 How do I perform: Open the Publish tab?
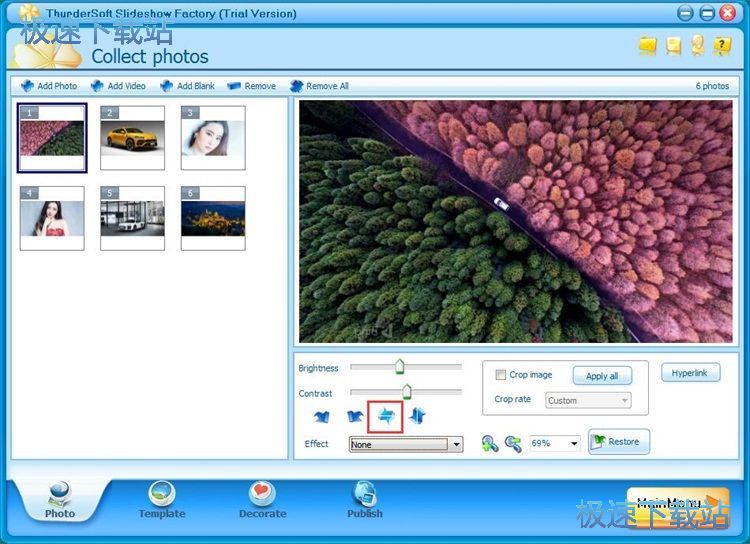click(x=365, y=499)
